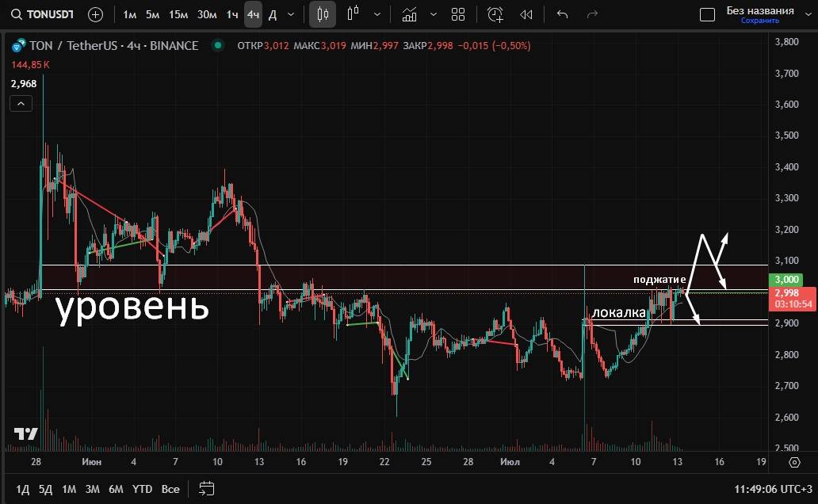Select the поджатие text drawing on the chart
The image size is (818, 504).
coord(659,280)
